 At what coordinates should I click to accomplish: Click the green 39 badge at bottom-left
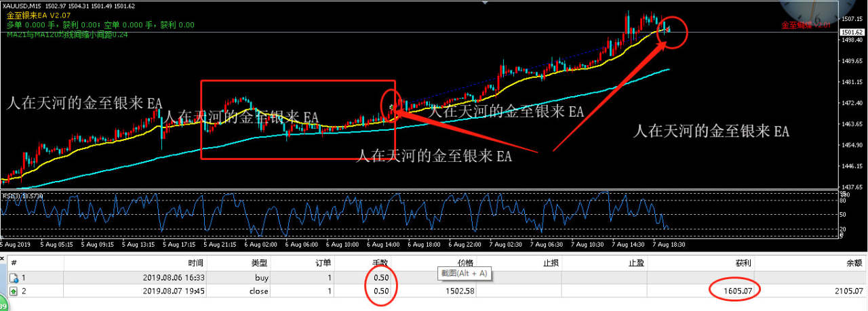pos(3,306)
